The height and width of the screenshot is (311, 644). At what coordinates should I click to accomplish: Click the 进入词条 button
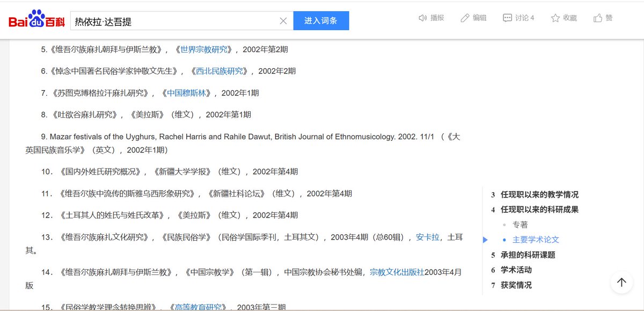click(321, 20)
